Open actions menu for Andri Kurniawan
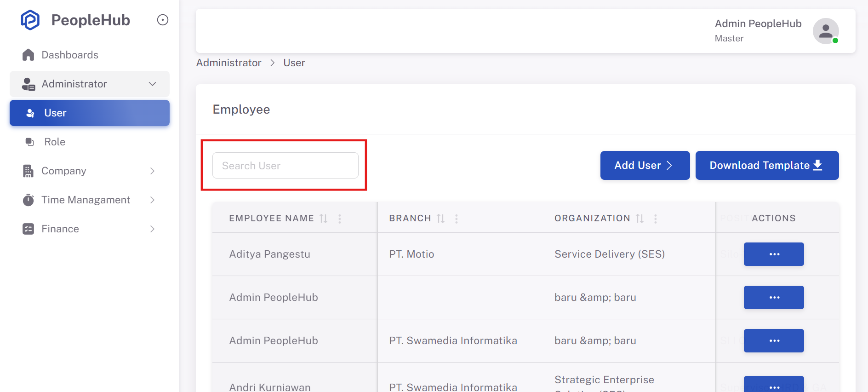The image size is (868, 392). click(x=774, y=384)
